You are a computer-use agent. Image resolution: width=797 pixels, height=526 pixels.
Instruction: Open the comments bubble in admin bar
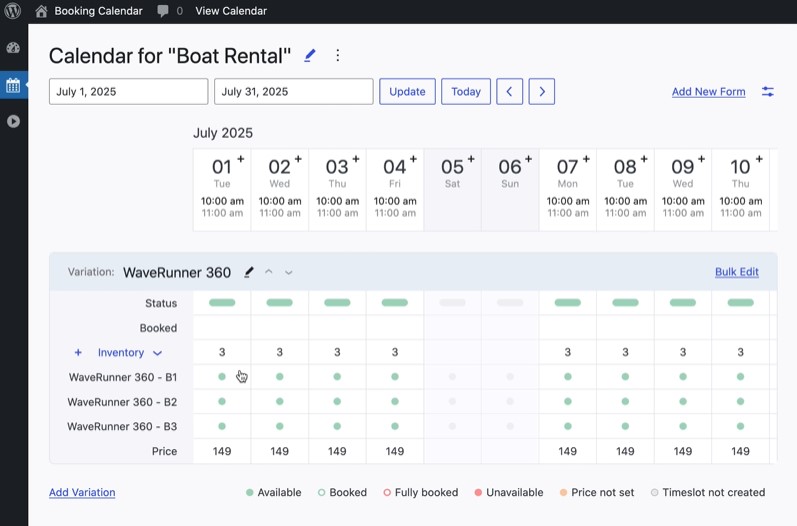[163, 11]
